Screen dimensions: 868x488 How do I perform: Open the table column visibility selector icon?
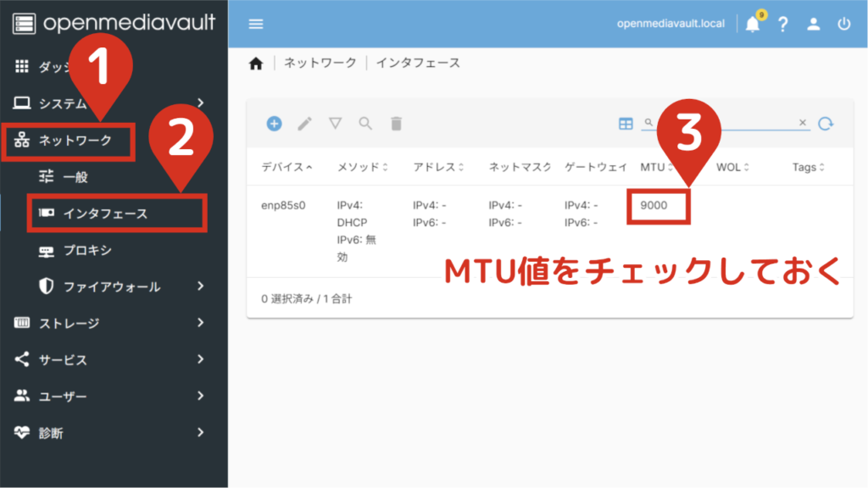pos(626,124)
